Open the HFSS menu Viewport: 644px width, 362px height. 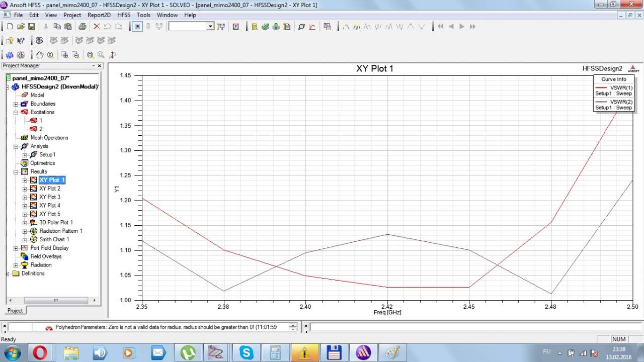click(x=124, y=15)
